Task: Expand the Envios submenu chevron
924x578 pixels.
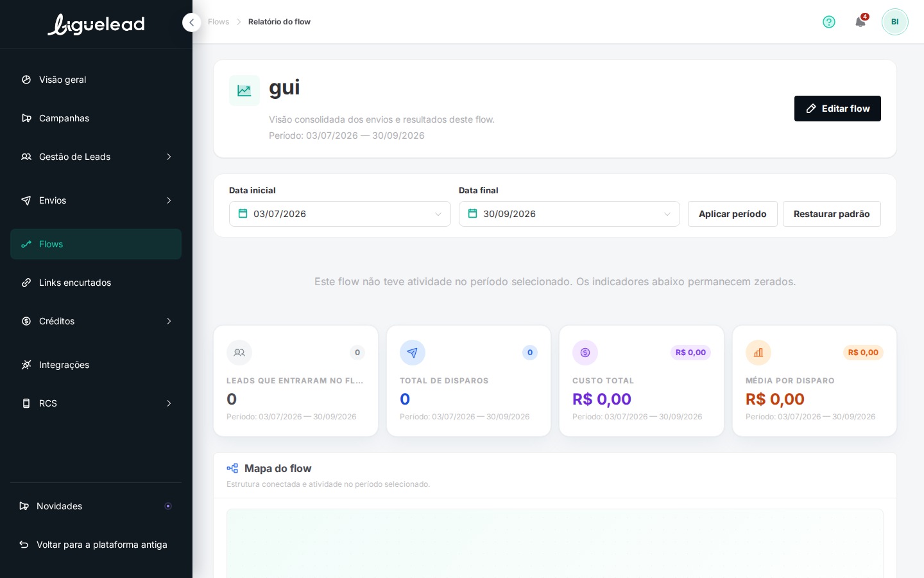Action: (x=169, y=200)
